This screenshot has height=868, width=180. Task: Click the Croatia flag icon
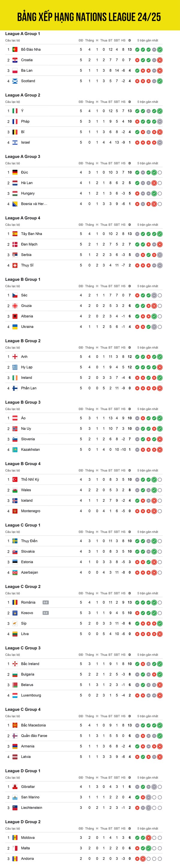pyautogui.click(x=15, y=60)
